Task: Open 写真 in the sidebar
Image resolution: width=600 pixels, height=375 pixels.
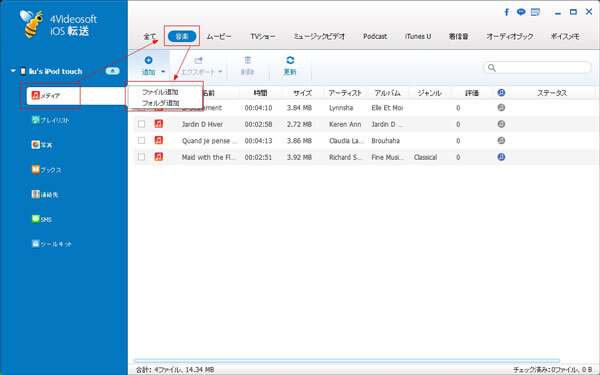Action: point(42,145)
